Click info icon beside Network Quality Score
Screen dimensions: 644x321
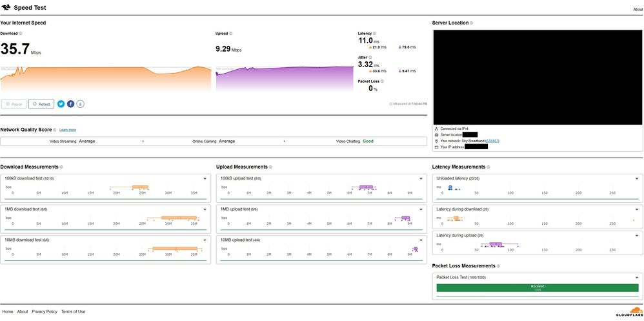[x=55, y=130]
